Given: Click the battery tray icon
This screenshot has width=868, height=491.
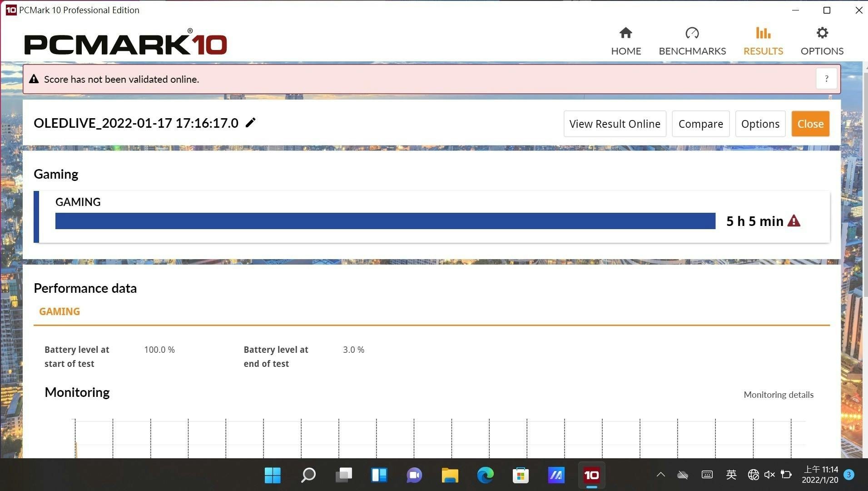Looking at the screenshot, I should 786,475.
